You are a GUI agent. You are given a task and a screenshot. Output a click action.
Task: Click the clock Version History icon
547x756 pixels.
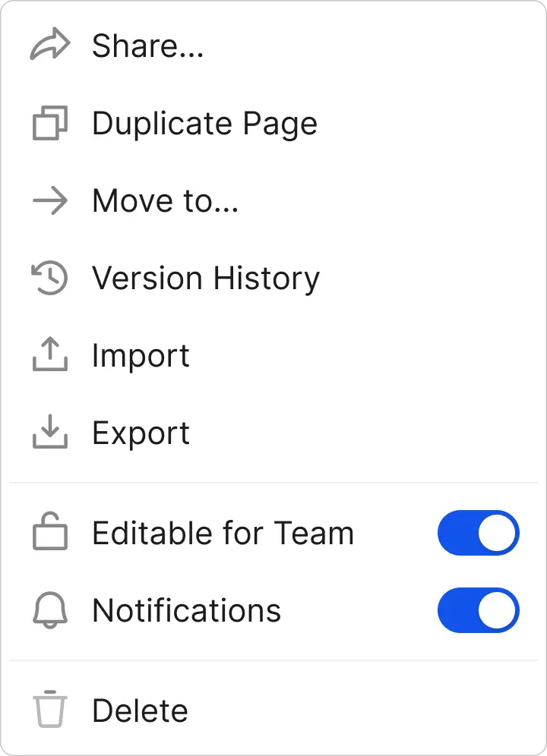(50, 279)
